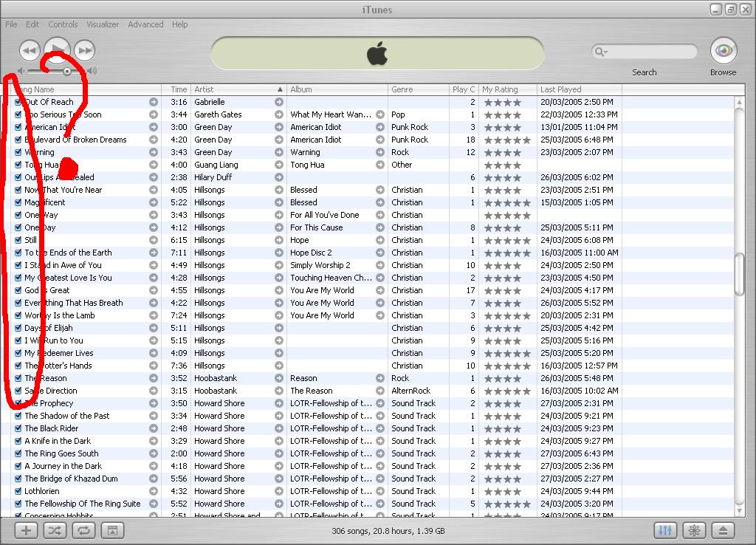Click the Eject disc button
This screenshot has width=756, height=545.
click(x=723, y=530)
